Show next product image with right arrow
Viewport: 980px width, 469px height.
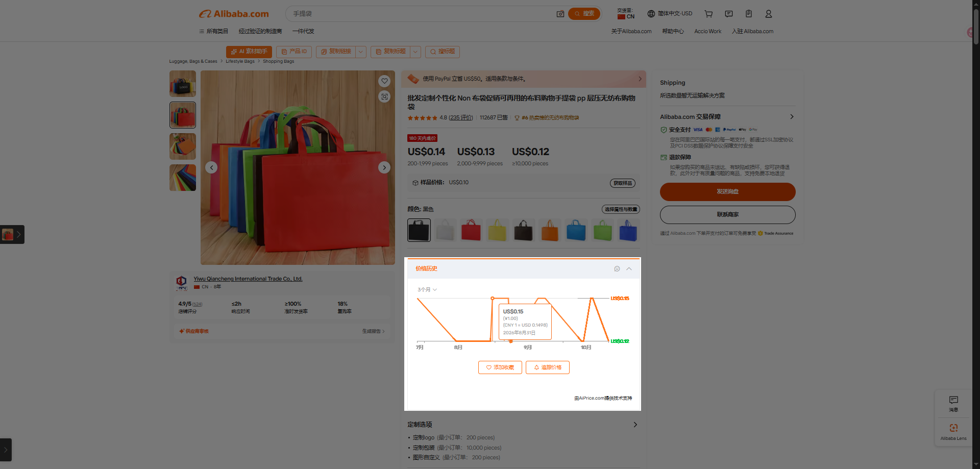click(384, 167)
